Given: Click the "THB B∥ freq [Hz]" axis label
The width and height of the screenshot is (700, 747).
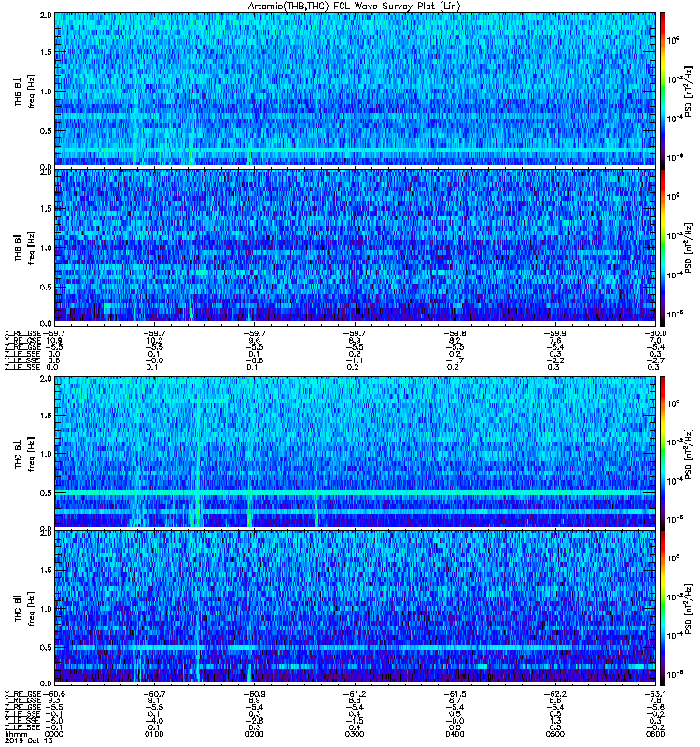Looking at the screenshot, I should tap(24, 247).
